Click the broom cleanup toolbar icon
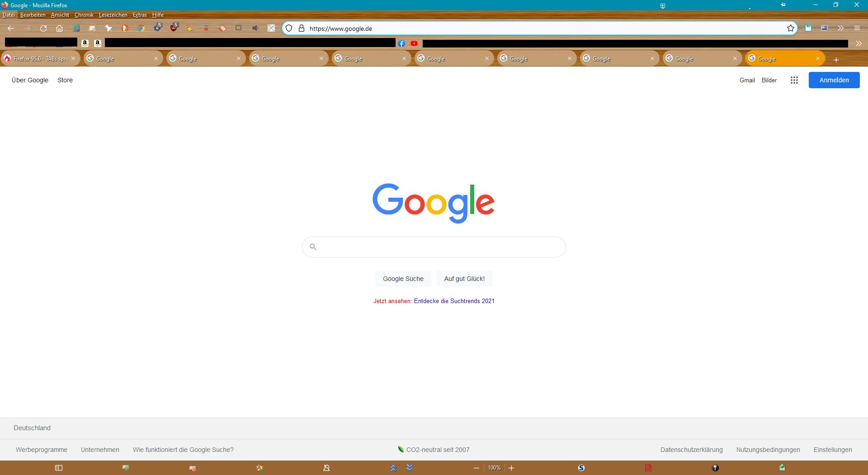This screenshot has width=868, height=475. pyautogui.click(x=190, y=28)
